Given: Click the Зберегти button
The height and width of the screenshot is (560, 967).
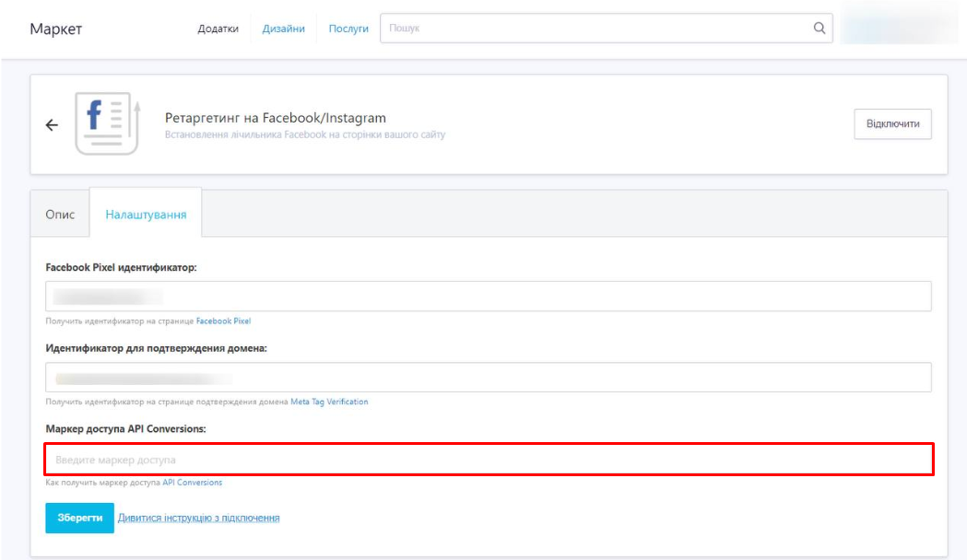Looking at the screenshot, I should point(79,518).
